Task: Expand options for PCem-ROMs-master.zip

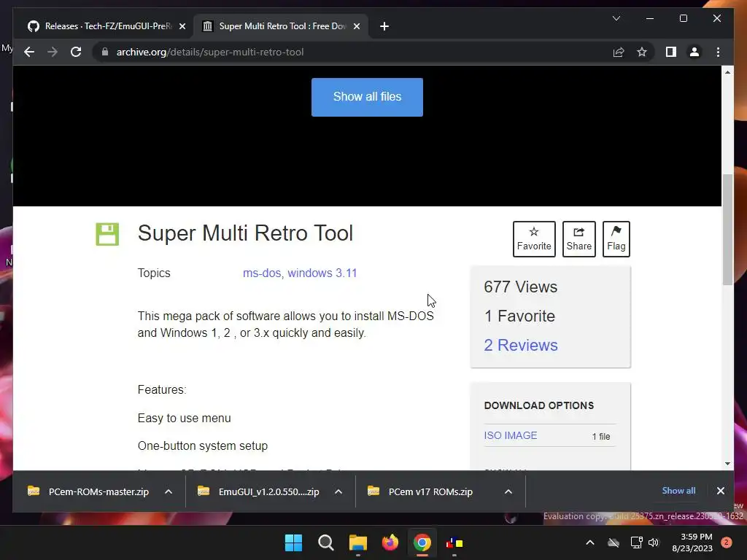Action: click(169, 491)
